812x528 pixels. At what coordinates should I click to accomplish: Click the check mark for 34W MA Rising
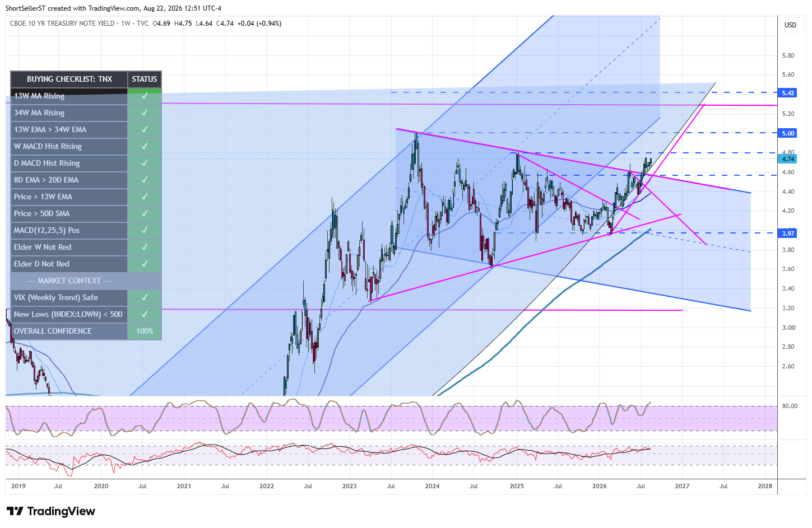pos(145,113)
